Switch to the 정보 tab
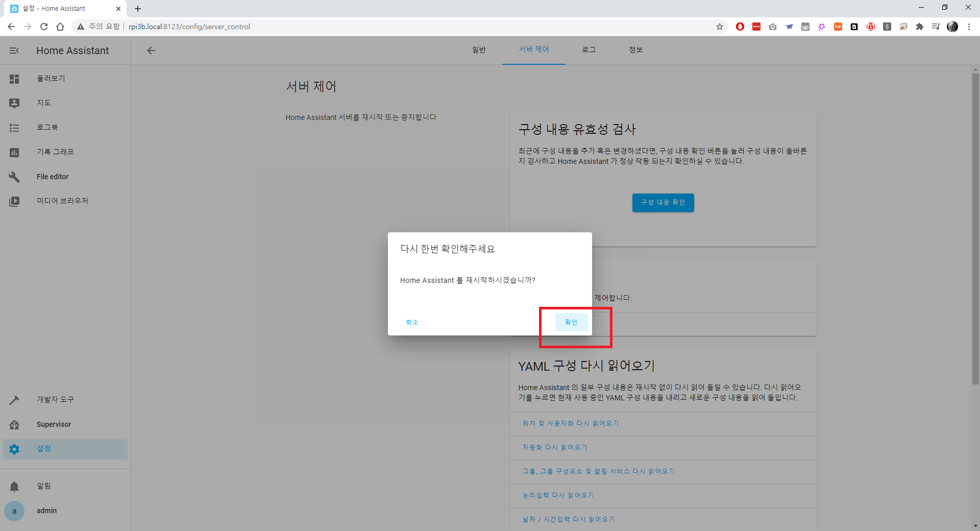Screen dimensions: 980x531 tap(636, 50)
